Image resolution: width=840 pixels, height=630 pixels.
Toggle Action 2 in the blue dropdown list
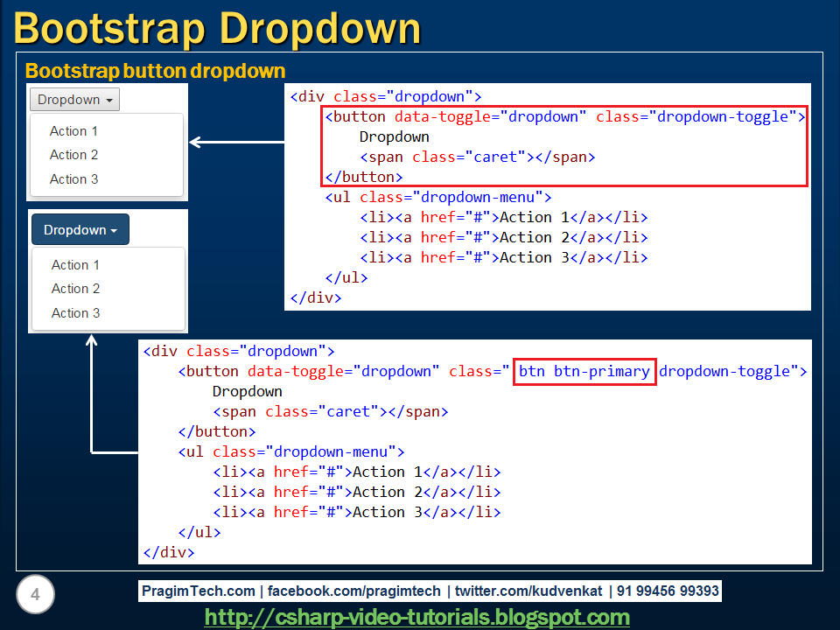75,289
